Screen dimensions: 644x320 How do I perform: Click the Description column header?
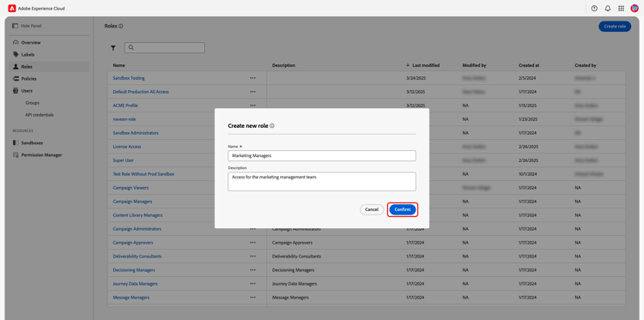(283, 65)
